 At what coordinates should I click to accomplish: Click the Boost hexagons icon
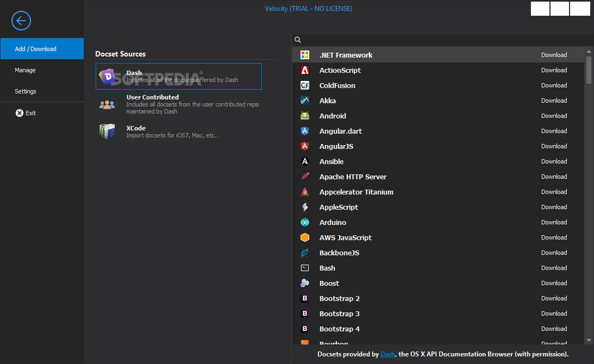[304, 283]
